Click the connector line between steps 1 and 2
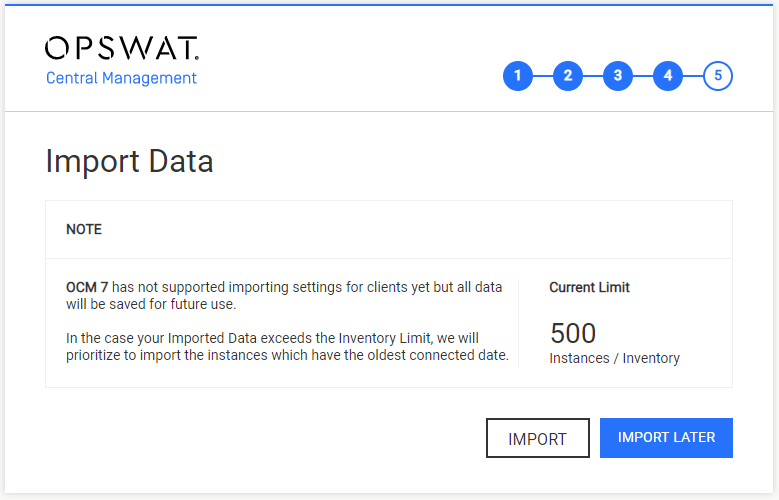779x500 pixels. point(543,76)
